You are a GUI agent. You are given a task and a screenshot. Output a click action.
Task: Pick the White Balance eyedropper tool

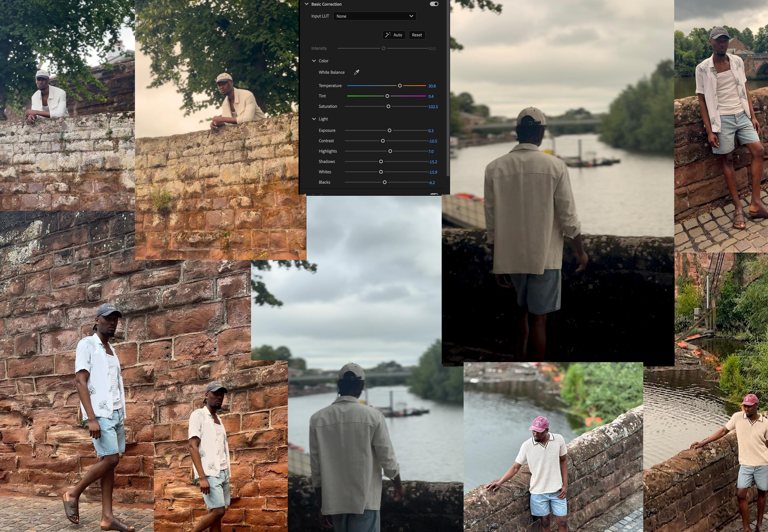click(356, 72)
